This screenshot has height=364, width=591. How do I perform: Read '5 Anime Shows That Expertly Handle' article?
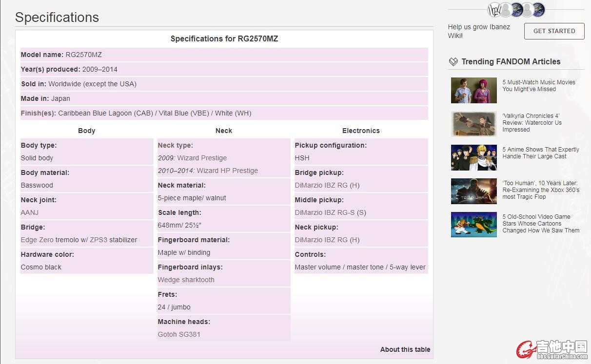tap(541, 153)
